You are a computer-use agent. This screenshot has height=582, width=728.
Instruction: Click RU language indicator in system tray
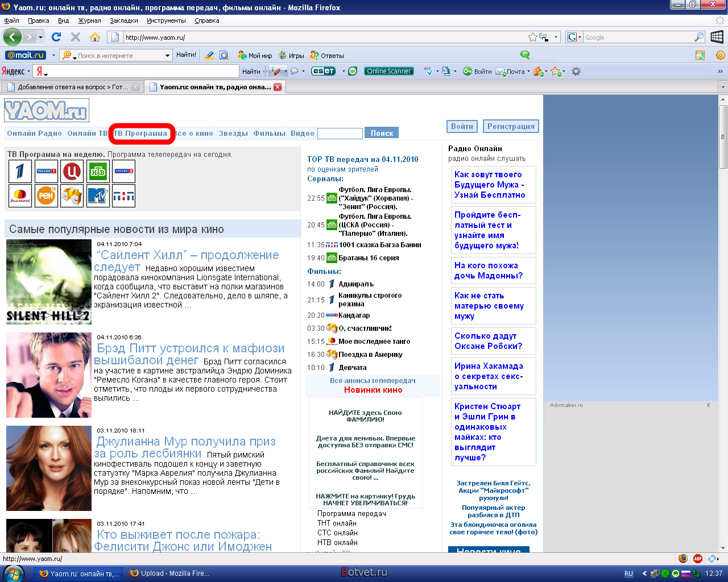[x=628, y=573]
